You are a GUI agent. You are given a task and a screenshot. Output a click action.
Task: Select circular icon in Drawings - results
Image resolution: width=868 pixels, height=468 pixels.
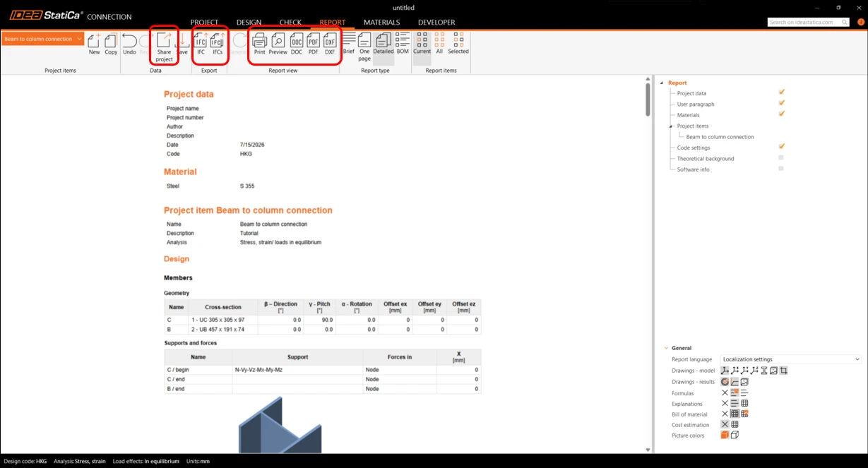pos(725,382)
